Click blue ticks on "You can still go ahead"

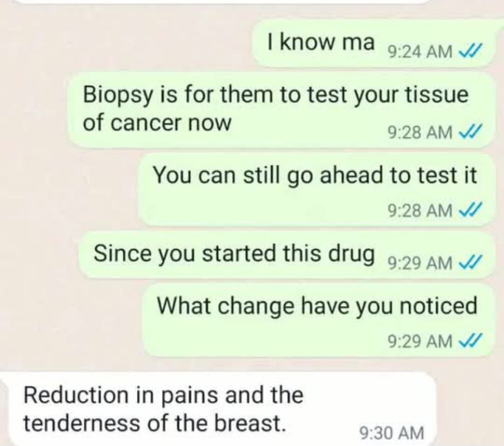[469, 211]
